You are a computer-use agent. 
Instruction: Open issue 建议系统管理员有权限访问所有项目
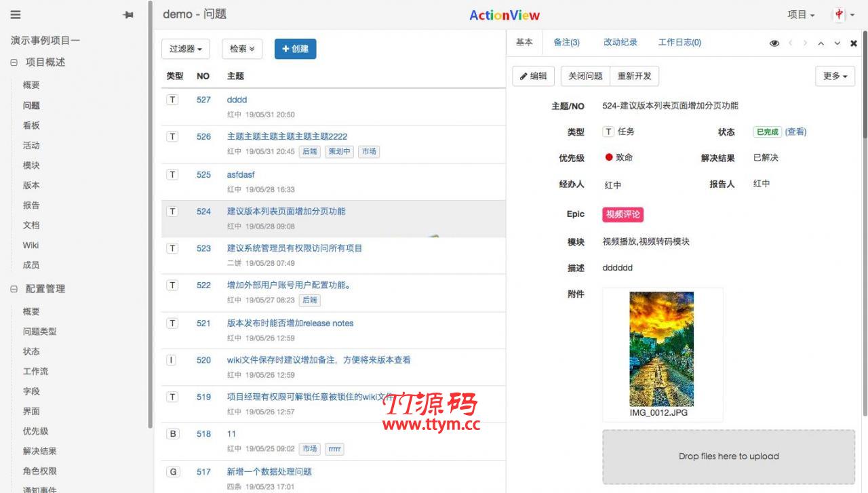point(294,248)
